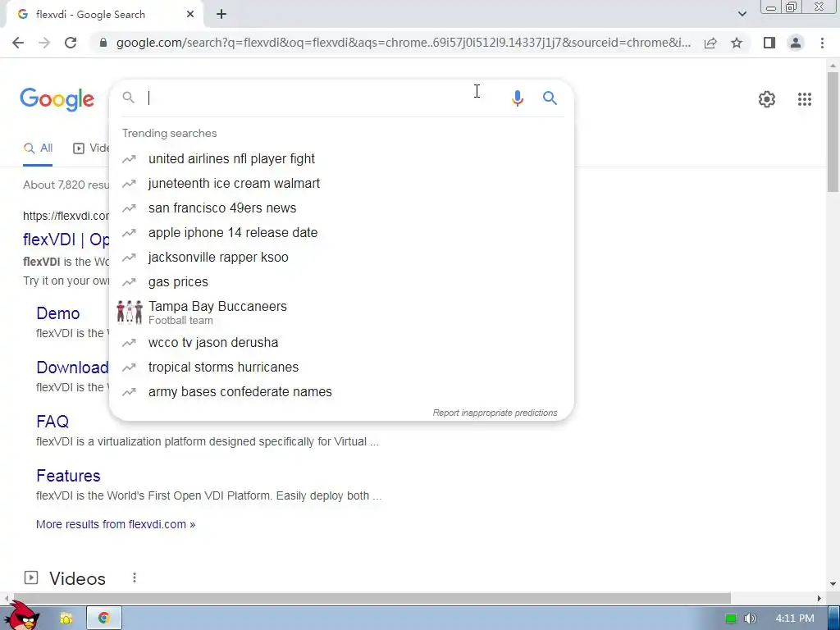Choose 'tropical storms hurricanes' suggestion
The height and width of the screenshot is (630, 840).
click(x=341, y=367)
